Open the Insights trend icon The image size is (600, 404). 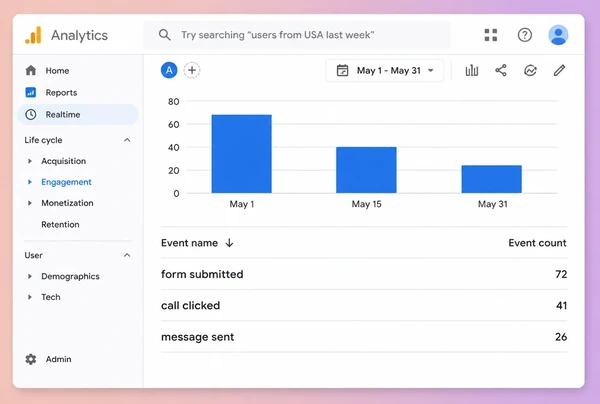pos(530,70)
